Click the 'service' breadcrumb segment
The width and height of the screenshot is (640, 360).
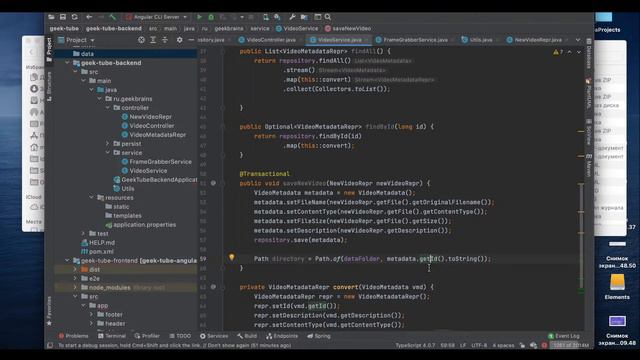click(x=260, y=29)
